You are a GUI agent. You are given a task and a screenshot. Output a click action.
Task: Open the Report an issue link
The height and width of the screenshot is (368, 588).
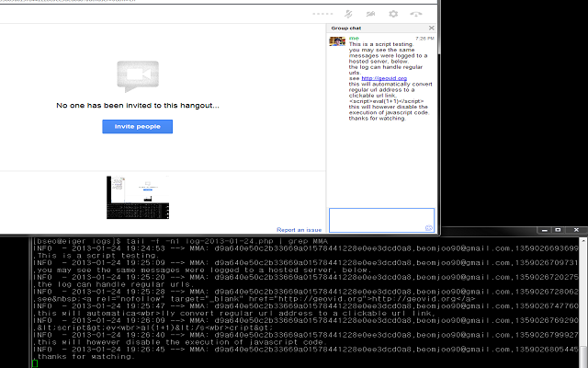tap(299, 230)
